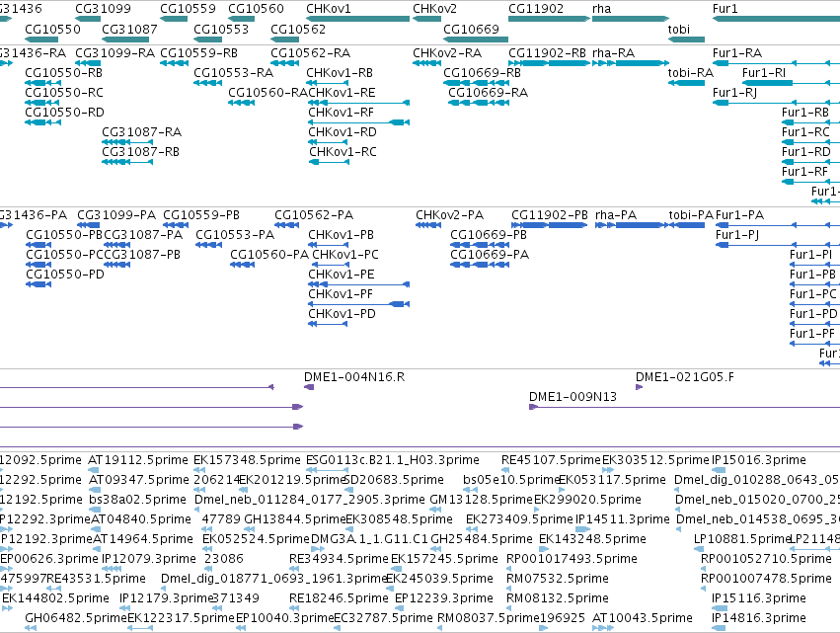Click protein CG10560-PA
840x633 pixels.
click(x=269, y=255)
